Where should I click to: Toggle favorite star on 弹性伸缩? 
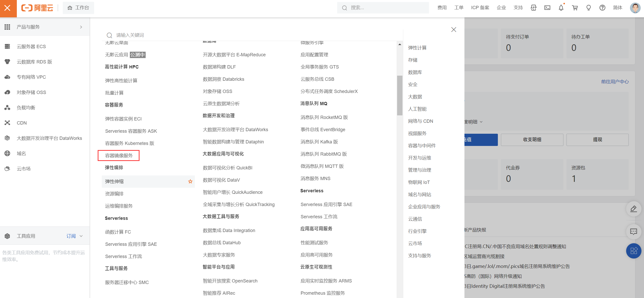click(190, 181)
